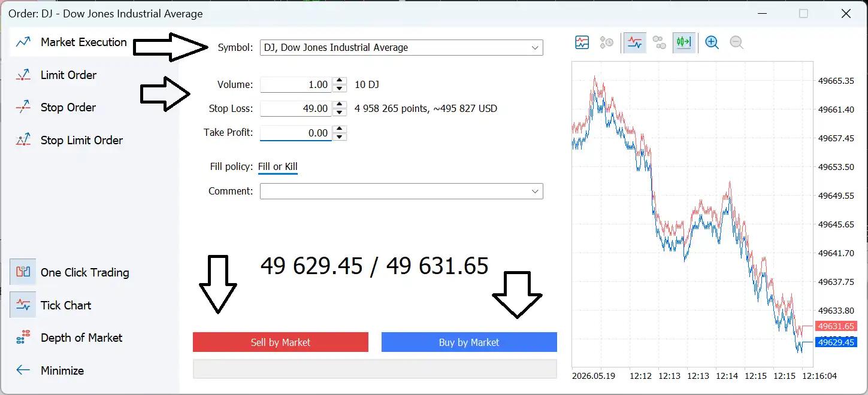Click the Minimize left-arrow icon
The height and width of the screenshot is (395, 868).
coord(23,370)
